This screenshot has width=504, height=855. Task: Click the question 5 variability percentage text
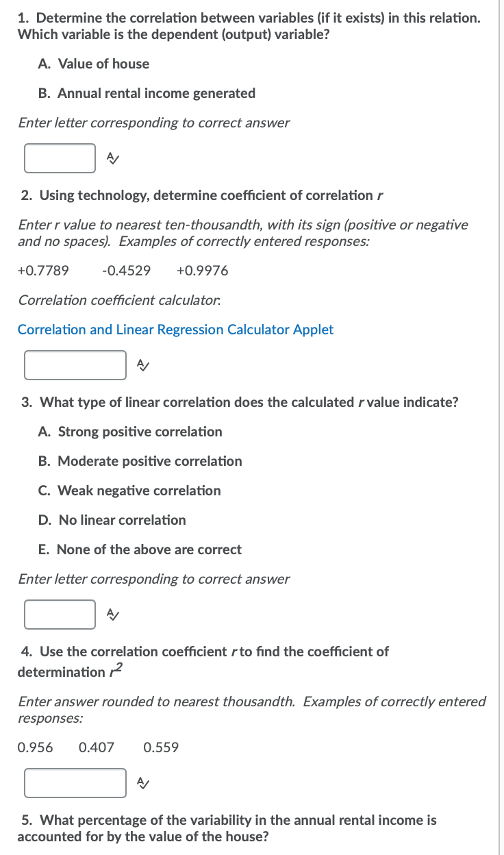tap(227, 828)
